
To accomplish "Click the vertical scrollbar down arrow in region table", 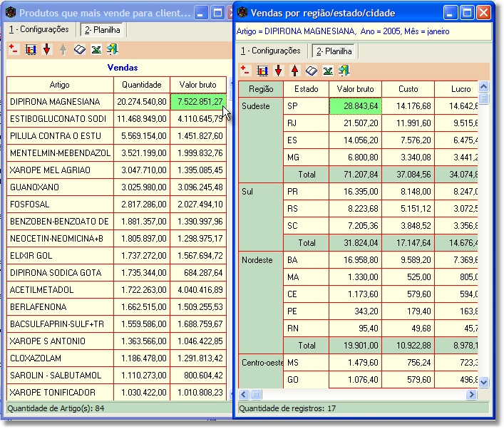I will (484, 382).
